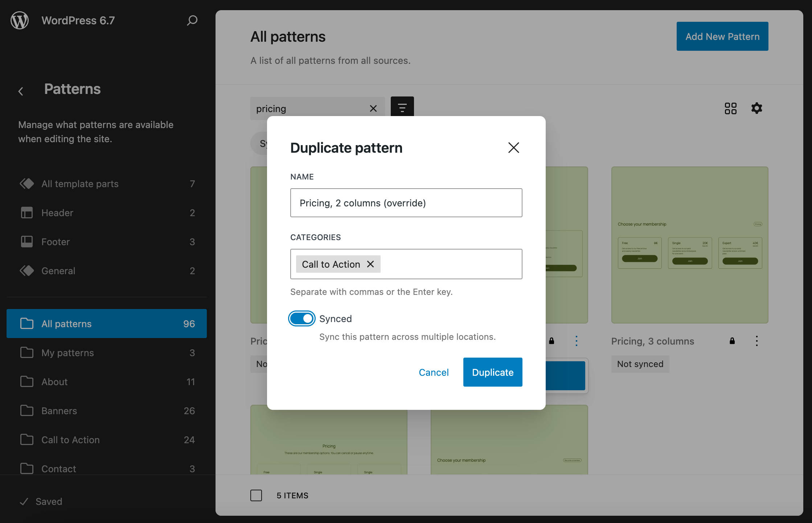This screenshot has width=812, height=523.
Task: Open the three-dot menu on Pricing, 3 columns
Action: click(757, 341)
